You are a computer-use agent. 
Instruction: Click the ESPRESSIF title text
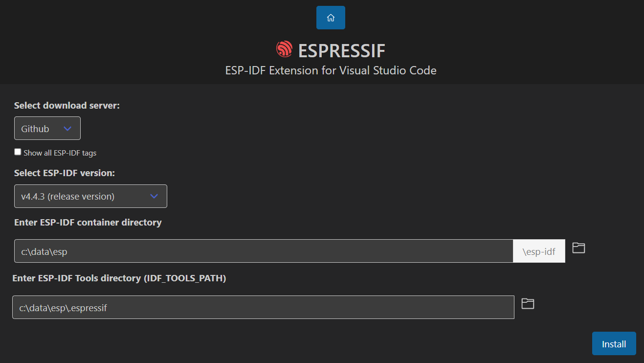point(342,50)
